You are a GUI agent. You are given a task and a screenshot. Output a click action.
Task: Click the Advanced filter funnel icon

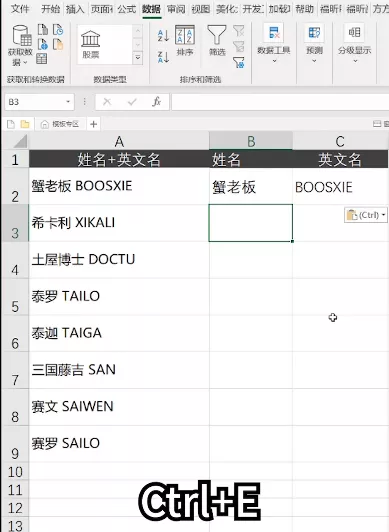[239, 62]
